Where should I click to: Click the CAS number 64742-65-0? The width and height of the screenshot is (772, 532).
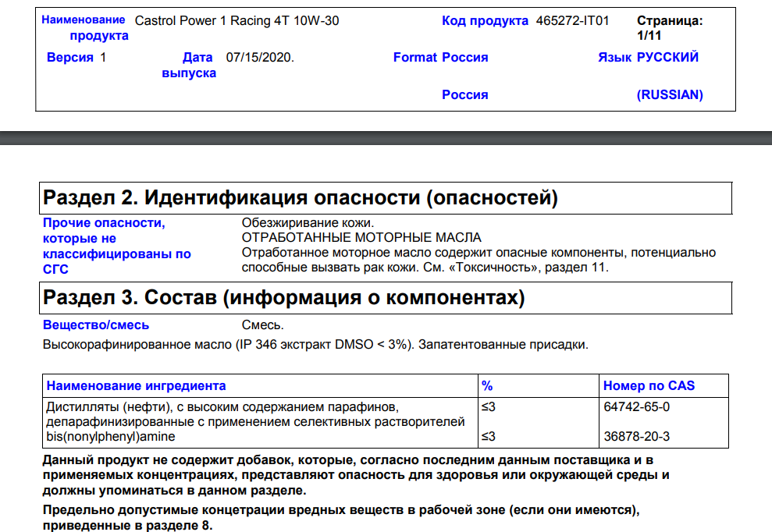click(x=637, y=407)
